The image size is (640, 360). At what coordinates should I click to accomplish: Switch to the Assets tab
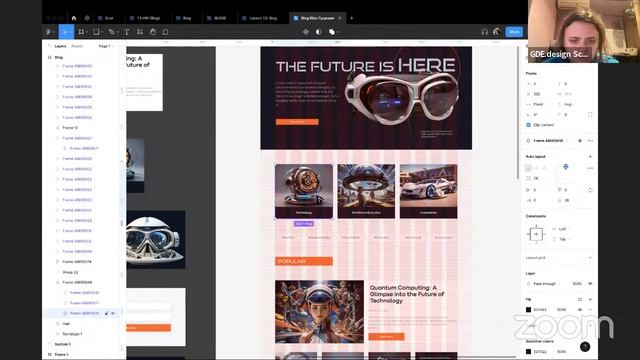click(x=77, y=46)
